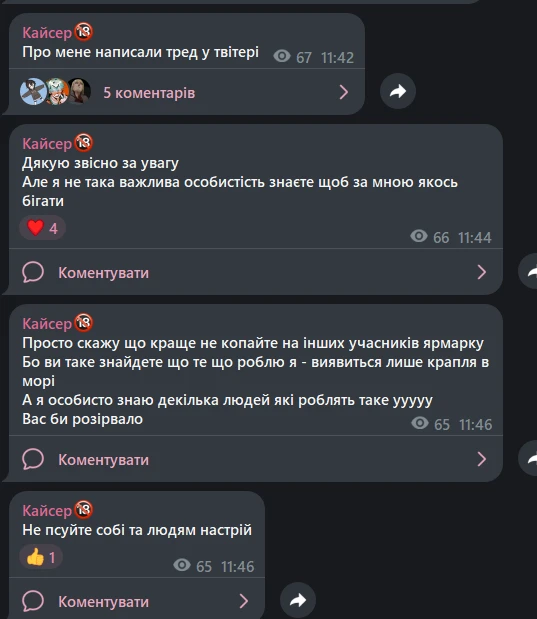
Task: Click the 18+ badge in first post
Action: click(x=84, y=32)
